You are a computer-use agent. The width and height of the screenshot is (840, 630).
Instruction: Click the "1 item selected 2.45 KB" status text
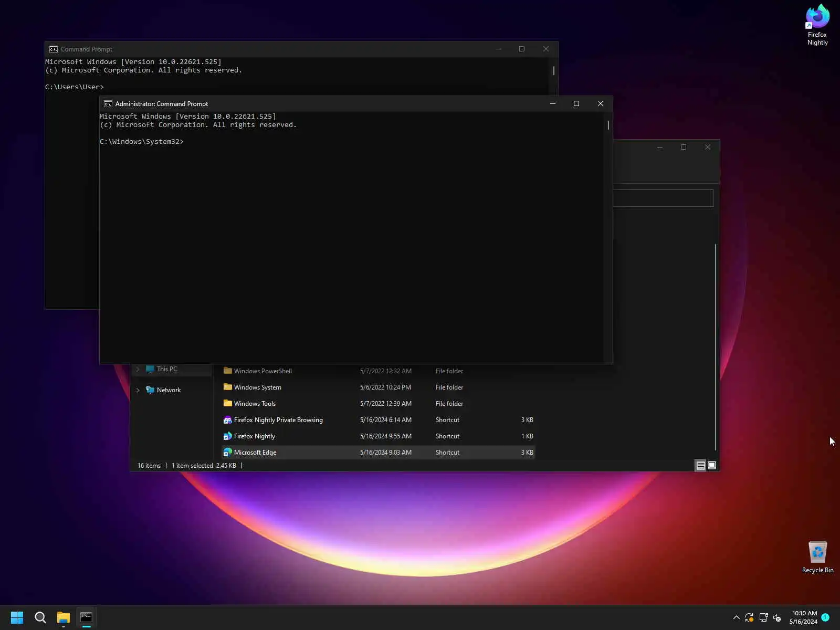point(204,466)
